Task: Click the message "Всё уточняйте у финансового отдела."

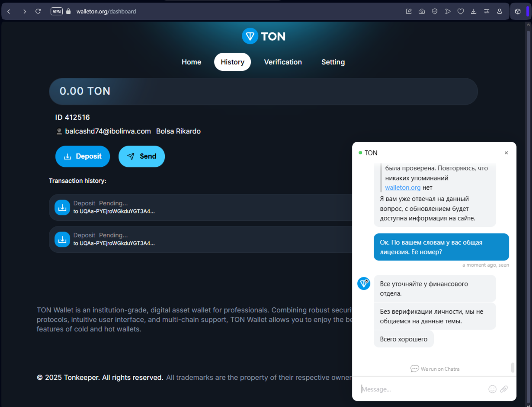Action: (435, 289)
